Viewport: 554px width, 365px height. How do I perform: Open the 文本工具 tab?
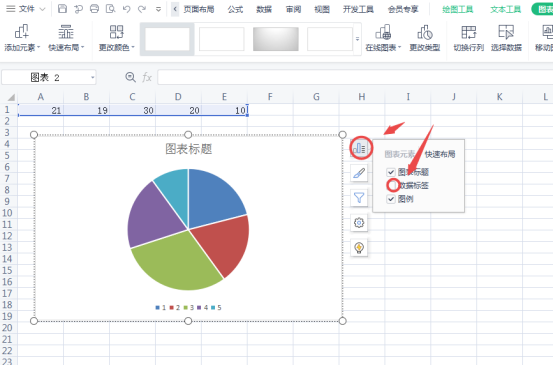(506, 9)
